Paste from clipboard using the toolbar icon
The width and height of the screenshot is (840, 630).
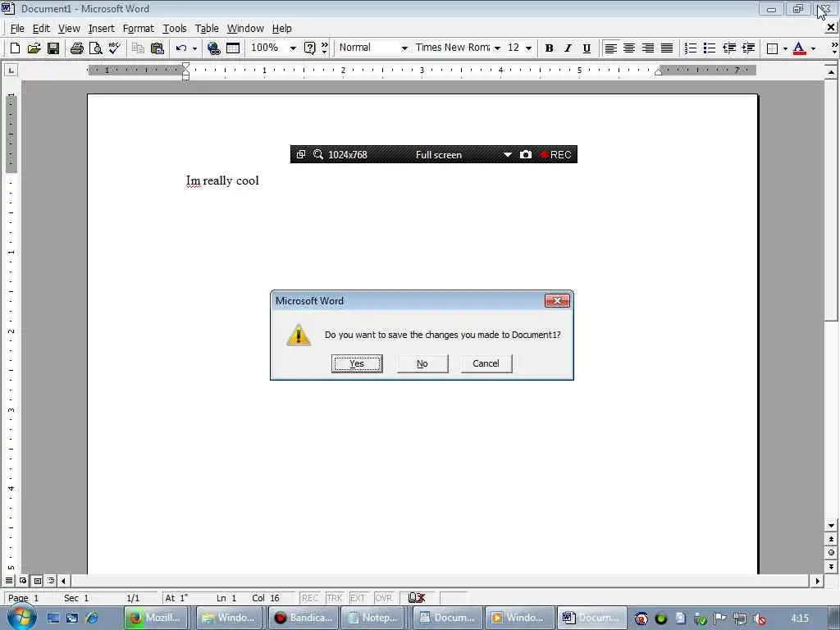(x=157, y=48)
